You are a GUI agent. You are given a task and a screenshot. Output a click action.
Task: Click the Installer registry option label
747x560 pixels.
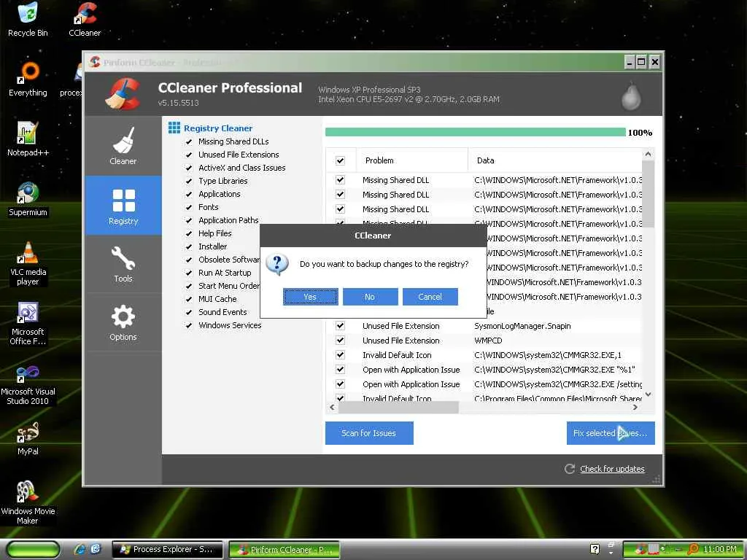(212, 246)
